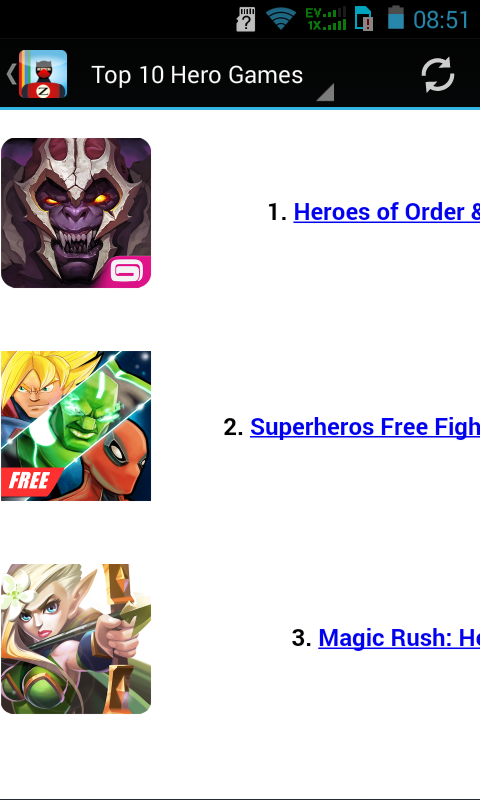480x800 pixels.
Task: Click the Gameloft logo badge
Action: (130, 272)
